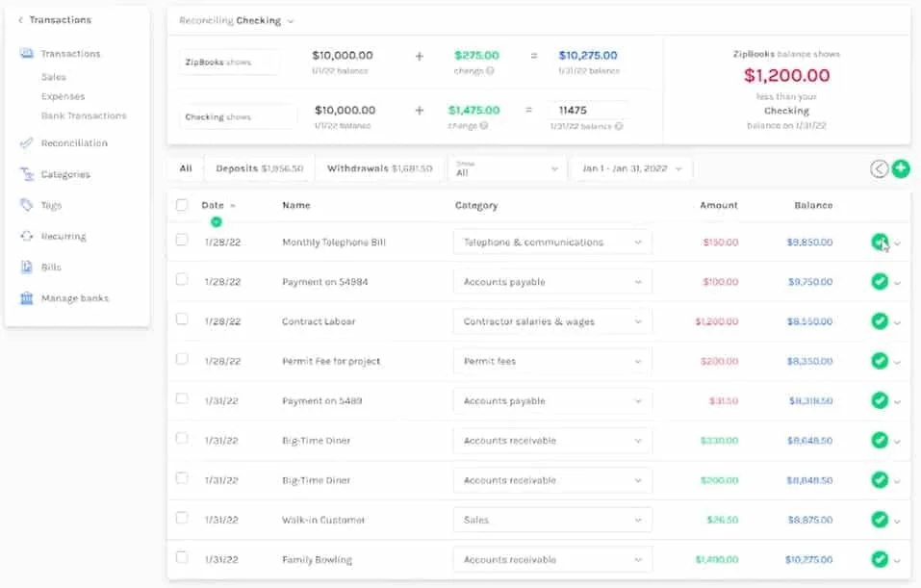921x588 pixels.
Task: Toggle the select-all checkbox in table header
Action: pos(182,205)
